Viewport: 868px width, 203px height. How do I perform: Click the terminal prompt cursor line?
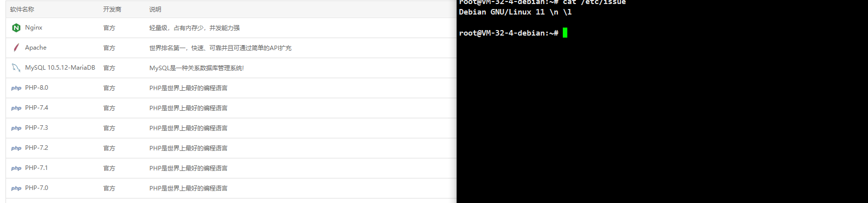[513, 33]
